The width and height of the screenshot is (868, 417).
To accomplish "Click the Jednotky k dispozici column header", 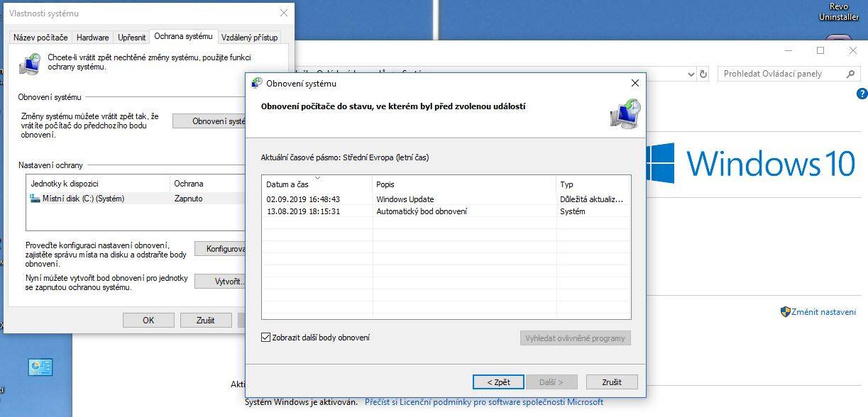I will [x=98, y=184].
